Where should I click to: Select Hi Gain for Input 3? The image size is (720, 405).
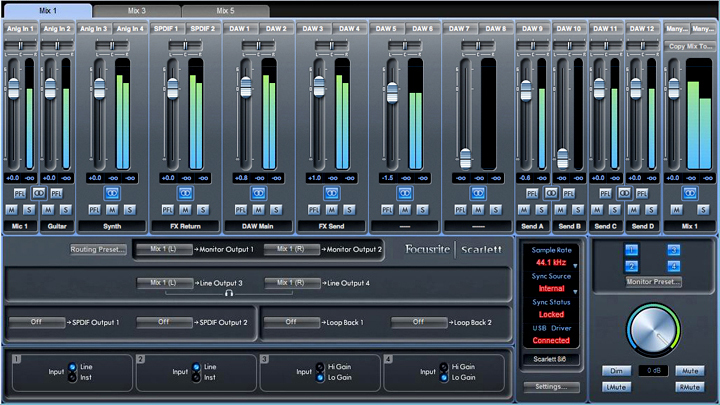pyautogui.click(x=320, y=367)
